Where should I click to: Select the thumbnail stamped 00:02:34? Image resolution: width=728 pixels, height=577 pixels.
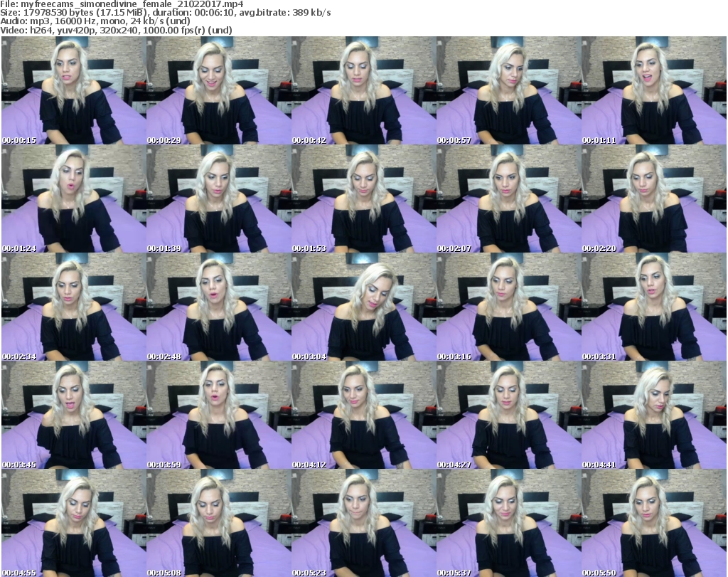(74, 307)
